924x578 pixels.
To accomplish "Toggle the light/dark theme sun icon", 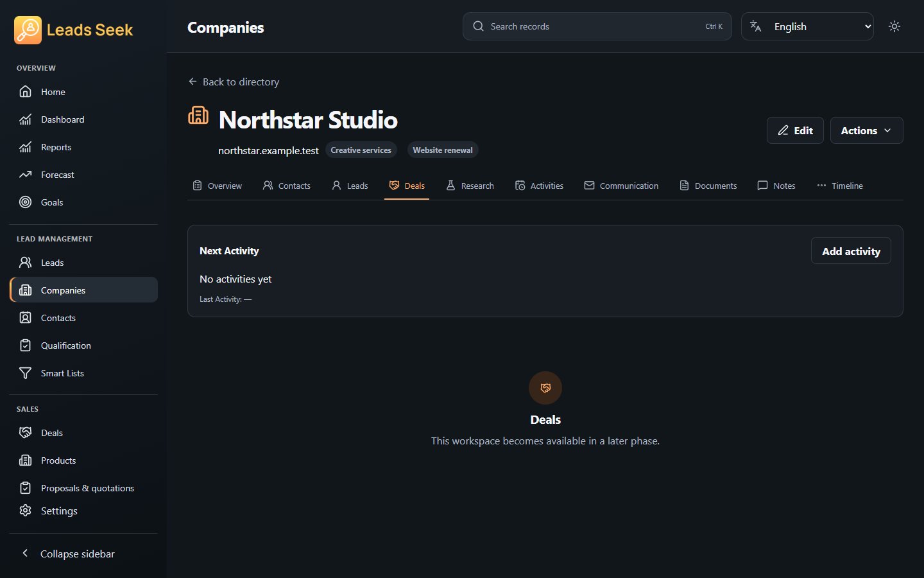I will 894,26.
